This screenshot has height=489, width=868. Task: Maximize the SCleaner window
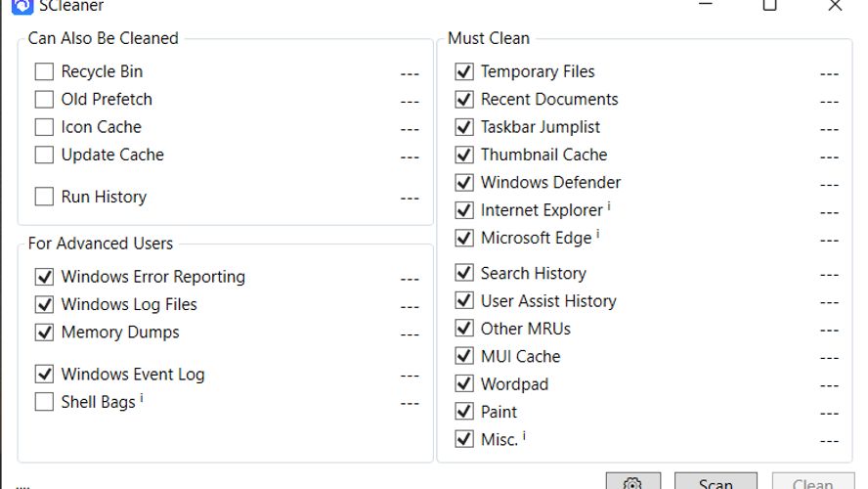pyautogui.click(x=770, y=5)
